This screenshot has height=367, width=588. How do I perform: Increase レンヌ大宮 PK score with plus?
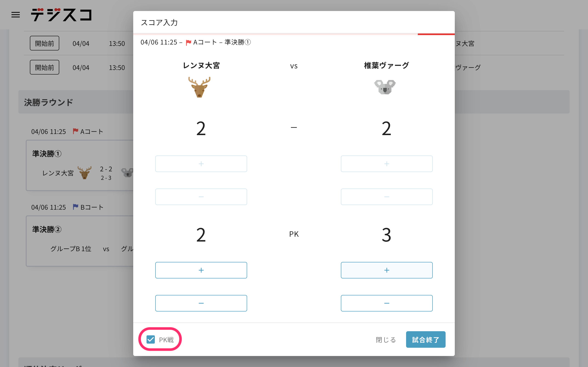click(201, 270)
